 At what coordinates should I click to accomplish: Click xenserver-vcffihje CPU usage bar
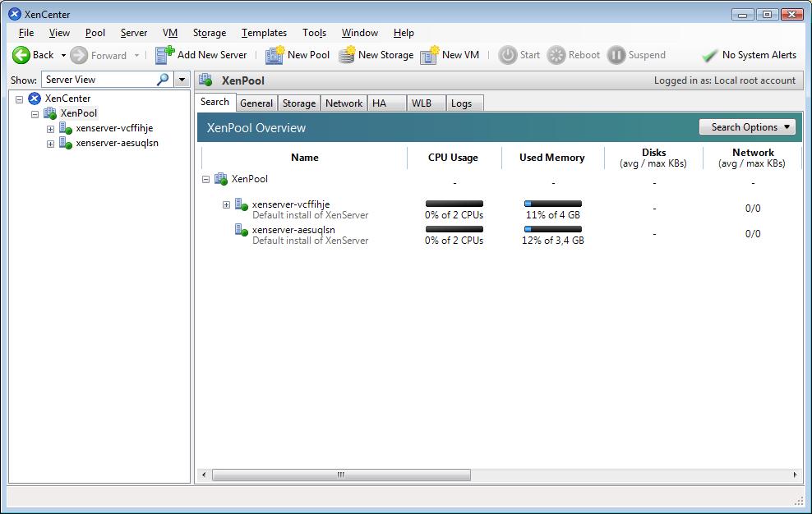[454, 204]
